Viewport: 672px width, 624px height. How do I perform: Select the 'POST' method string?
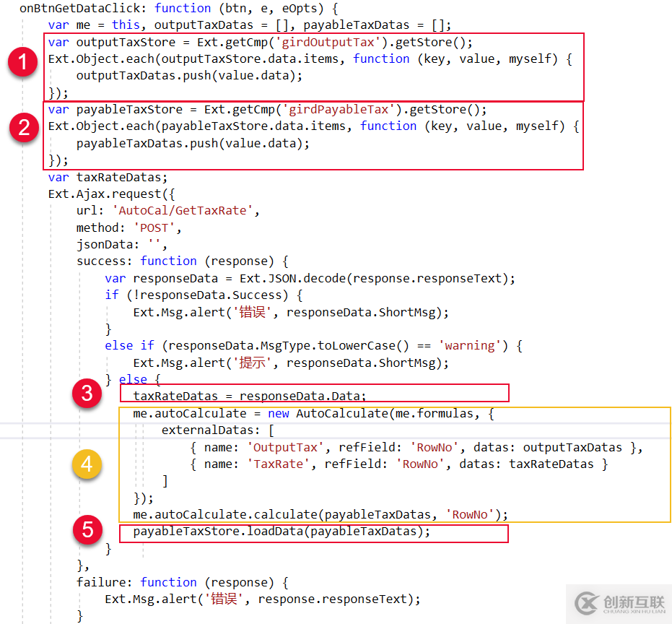point(154,227)
